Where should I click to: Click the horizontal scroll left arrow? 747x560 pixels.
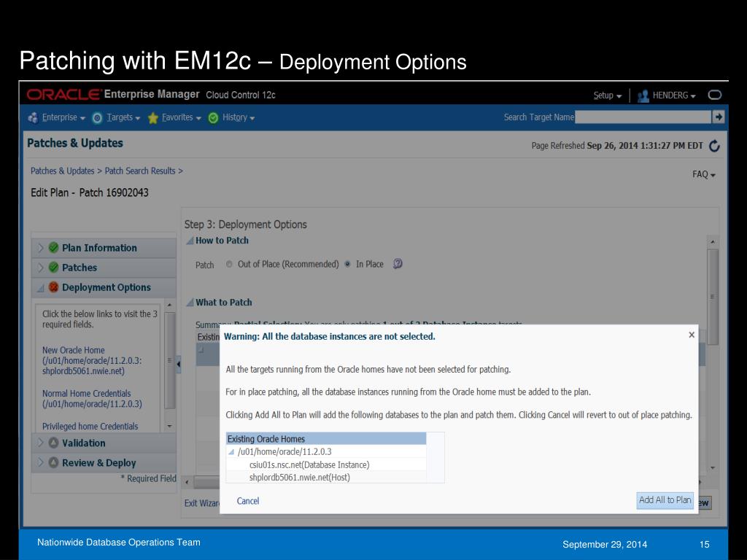187,483
